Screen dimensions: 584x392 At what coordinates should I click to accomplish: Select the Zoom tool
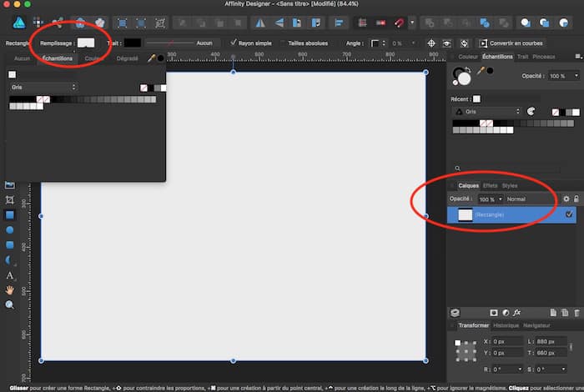coord(10,304)
